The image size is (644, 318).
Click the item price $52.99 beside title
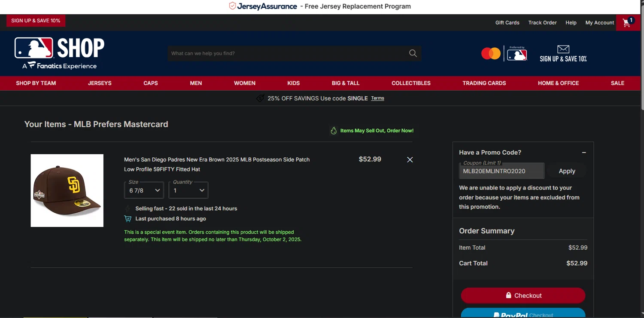click(x=370, y=159)
